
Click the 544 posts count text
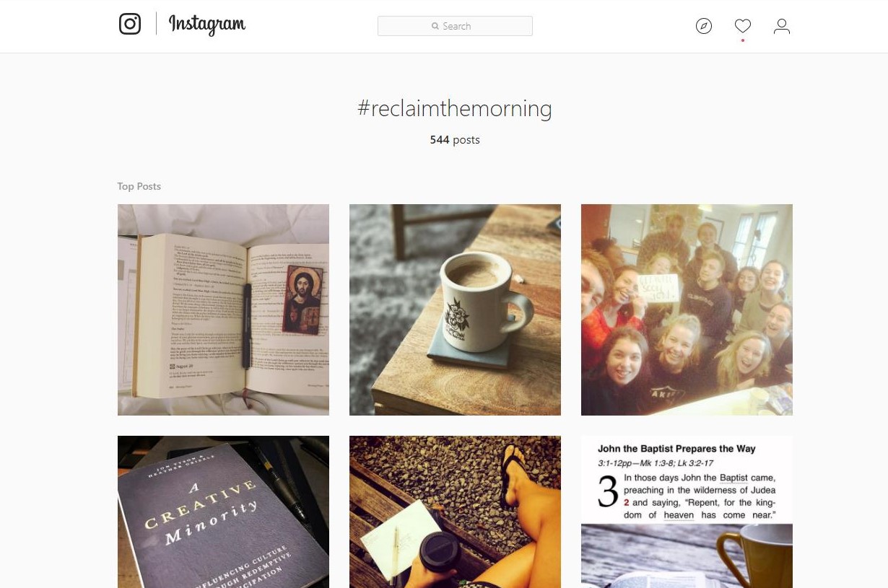455,140
